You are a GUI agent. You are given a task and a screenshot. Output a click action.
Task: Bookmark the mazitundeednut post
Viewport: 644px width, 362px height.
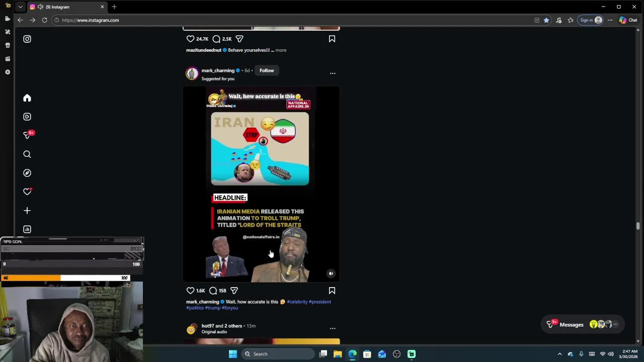click(x=332, y=39)
